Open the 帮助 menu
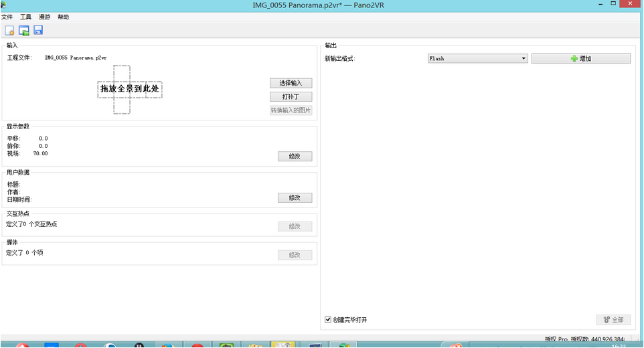 click(x=64, y=17)
